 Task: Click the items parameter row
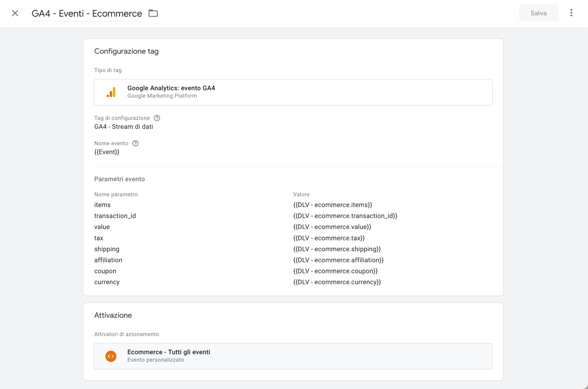click(102, 205)
